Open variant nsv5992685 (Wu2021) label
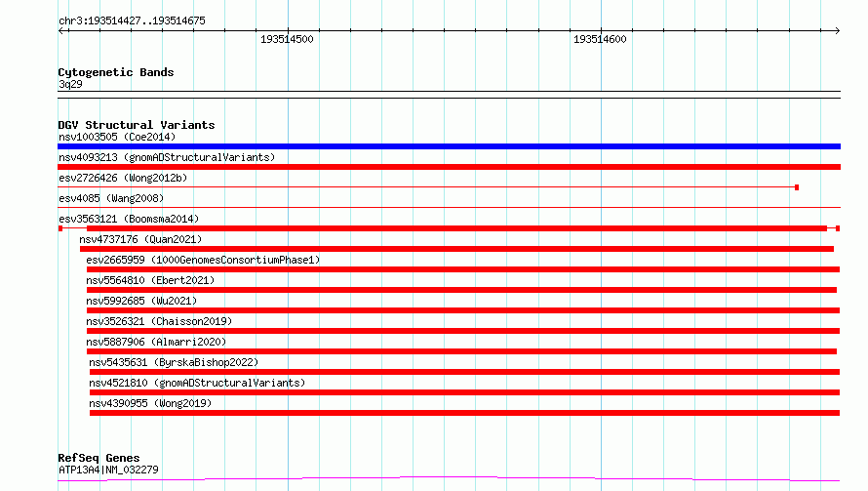The width and height of the screenshot is (868, 491). [x=141, y=301]
